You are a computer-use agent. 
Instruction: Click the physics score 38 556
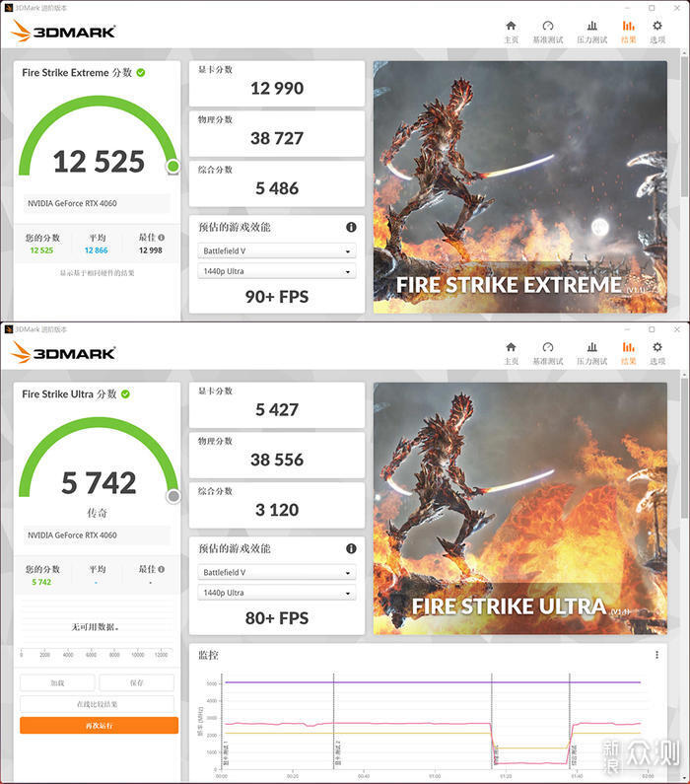point(277,460)
